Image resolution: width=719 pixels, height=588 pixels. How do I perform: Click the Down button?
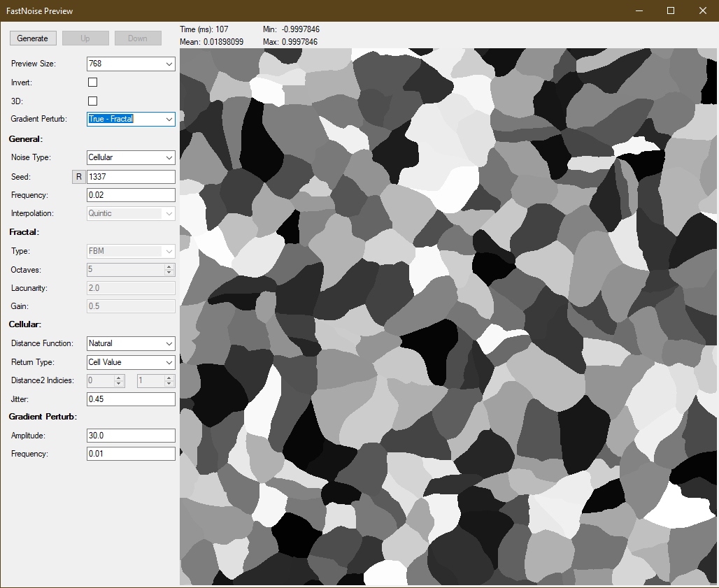(x=138, y=38)
